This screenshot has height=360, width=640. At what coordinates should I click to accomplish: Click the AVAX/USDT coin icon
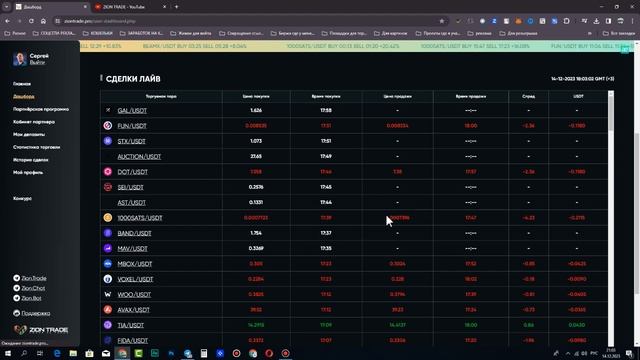click(x=108, y=309)
